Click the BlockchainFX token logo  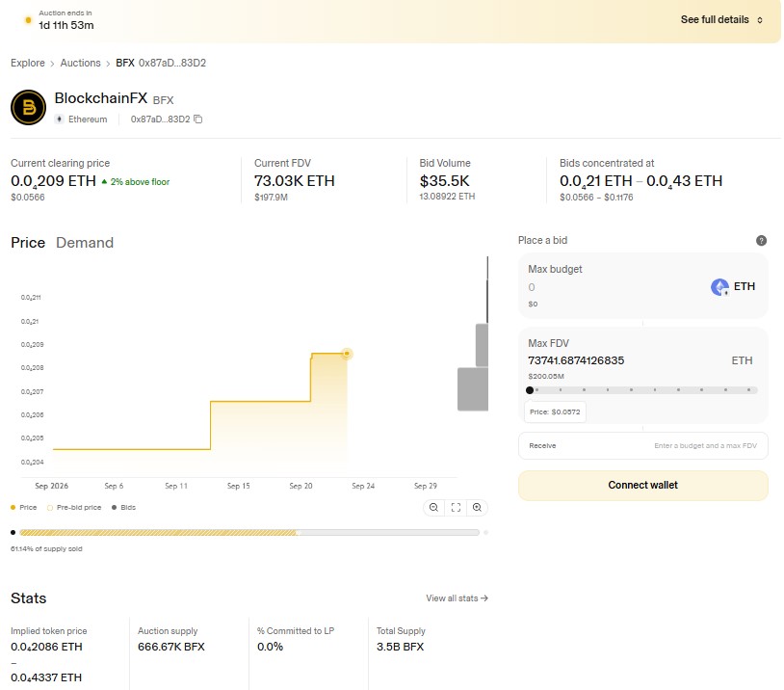click(x=29, y=107)
